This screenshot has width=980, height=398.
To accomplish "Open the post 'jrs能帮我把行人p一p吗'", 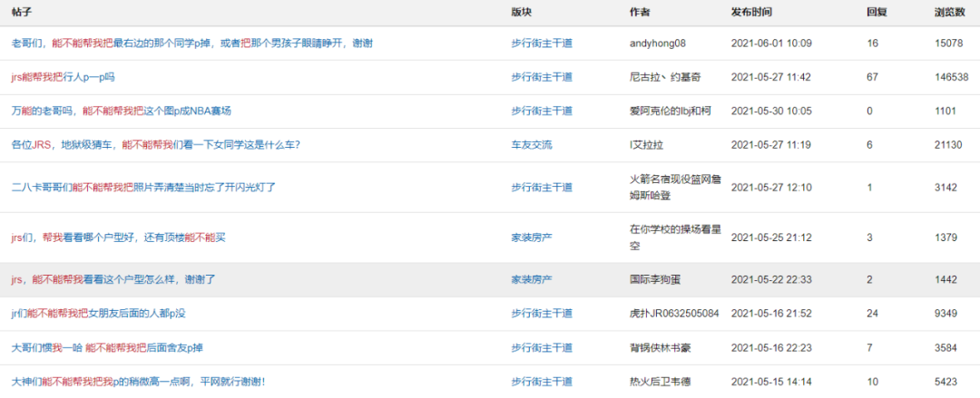I will [x=63, y=77].
